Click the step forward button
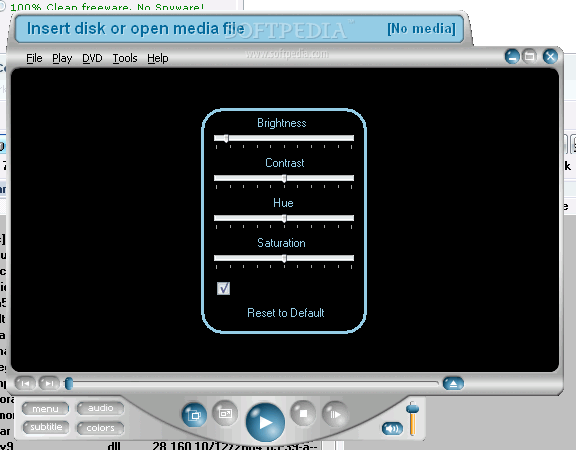Image resolution: width=576 pixels, height=450 pixels. (335, 415)
